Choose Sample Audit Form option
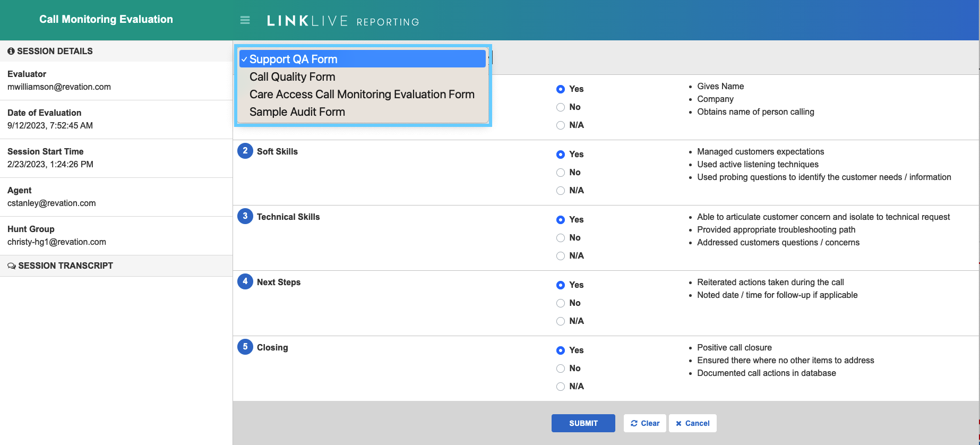 tap(297, 112)
